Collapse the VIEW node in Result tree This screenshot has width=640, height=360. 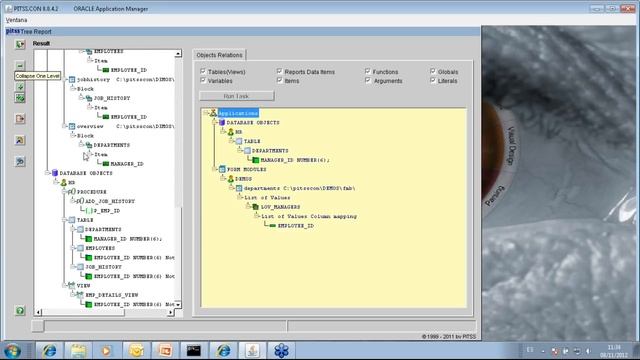pos(64,285)
